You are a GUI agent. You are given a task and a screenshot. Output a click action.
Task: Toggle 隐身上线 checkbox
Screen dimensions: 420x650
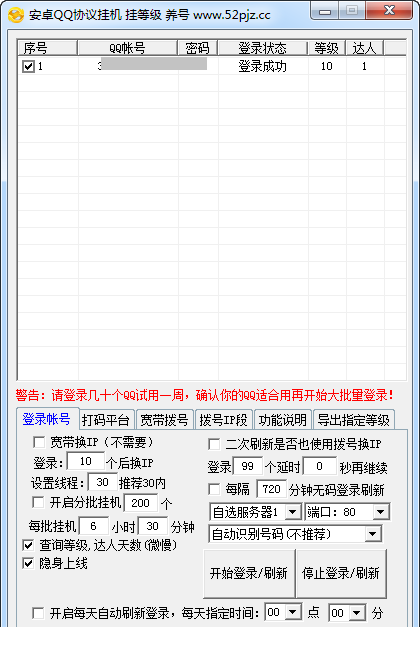click(x=28, y=563)
